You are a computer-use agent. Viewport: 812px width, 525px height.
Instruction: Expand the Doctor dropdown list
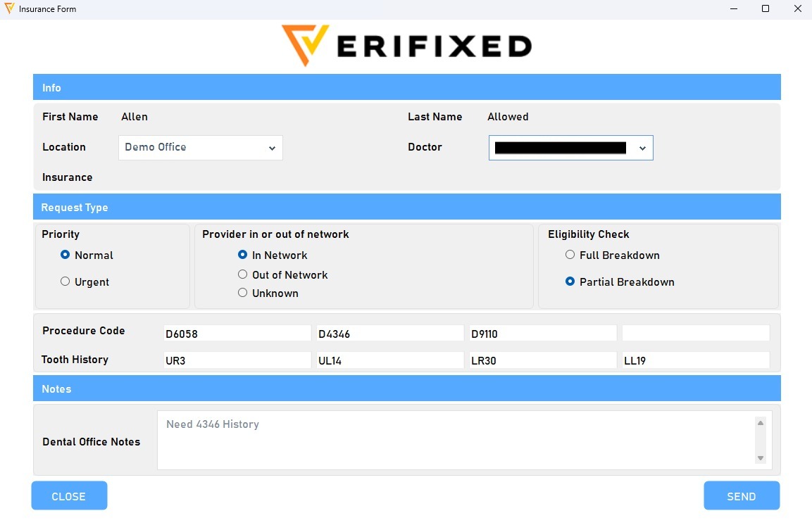tap(571, 148)
